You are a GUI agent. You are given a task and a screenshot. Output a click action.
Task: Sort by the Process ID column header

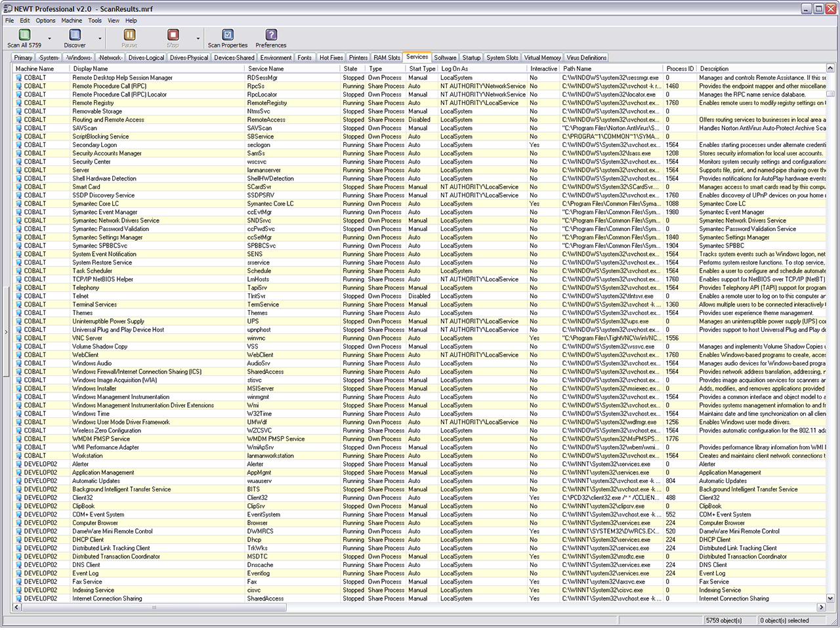click(x=679, y=68)
